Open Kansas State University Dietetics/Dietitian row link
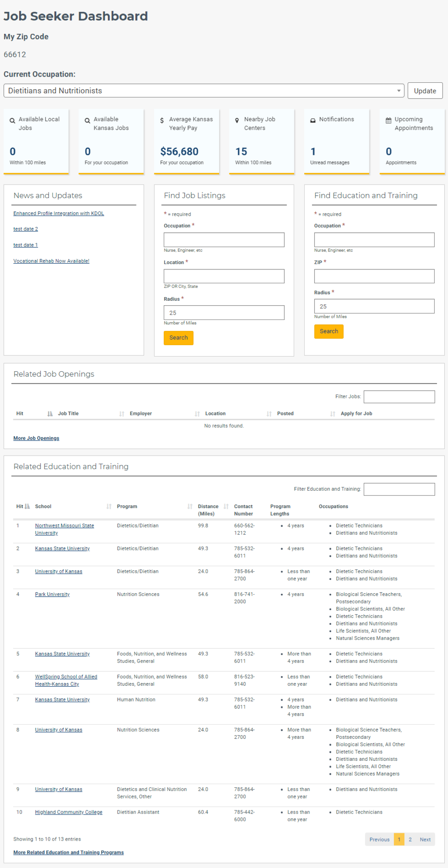Screen dimensions: 448x868 62,549
